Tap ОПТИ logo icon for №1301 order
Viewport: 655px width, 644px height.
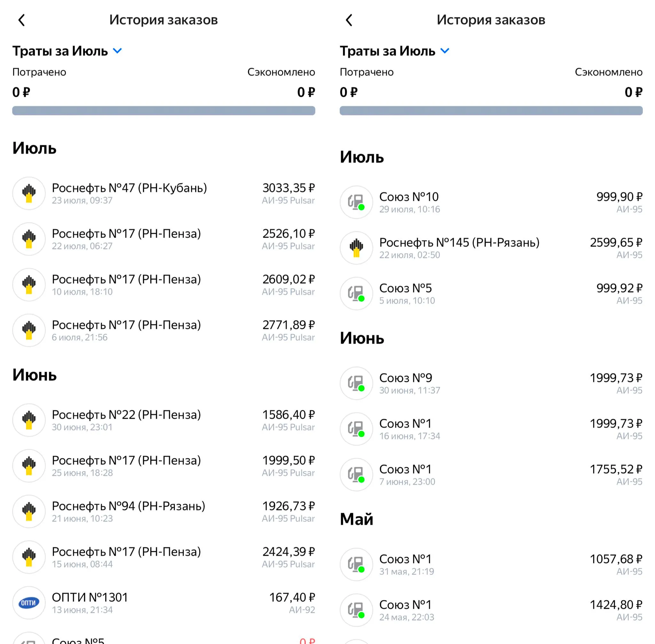[x=29, y=603]
